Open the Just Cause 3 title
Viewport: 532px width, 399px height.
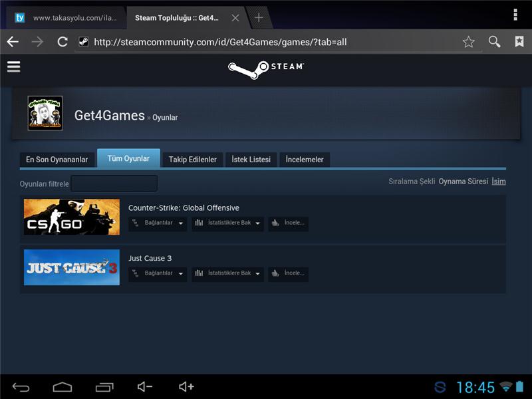(x=150, y=258)
